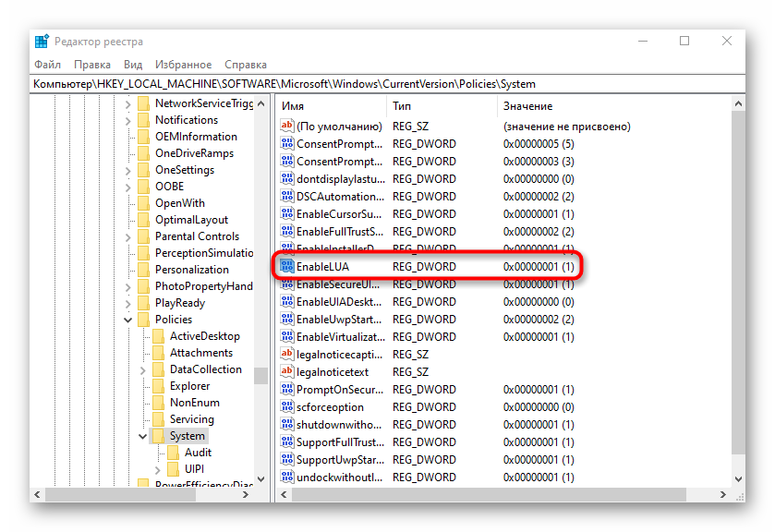
Task: Click the Audit subkey folder icon
Action: pyautogui.click(x=174, y=453)
